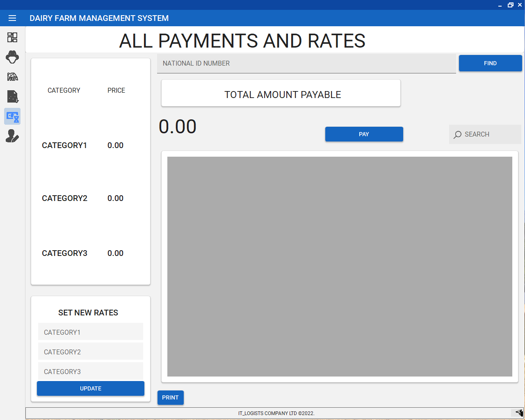Click the large 0.00 total amount
The image size is (525, 420).
(x=178, y=126)
